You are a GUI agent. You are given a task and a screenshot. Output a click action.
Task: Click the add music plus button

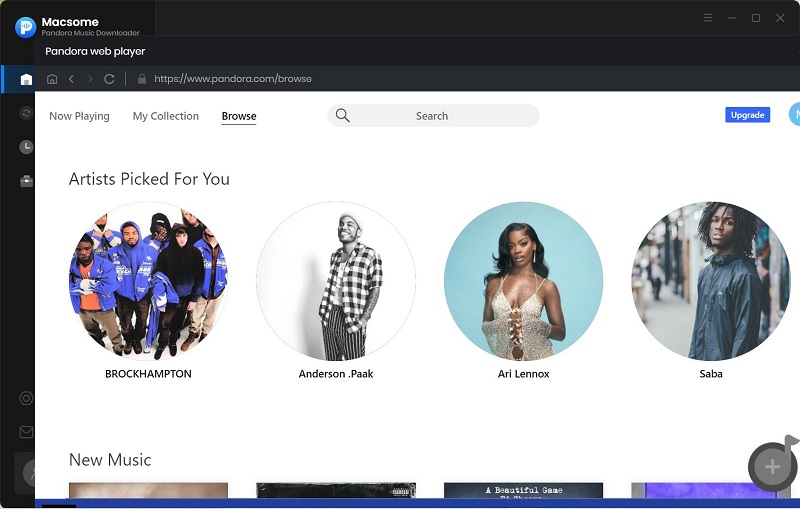tap(772, 466)
